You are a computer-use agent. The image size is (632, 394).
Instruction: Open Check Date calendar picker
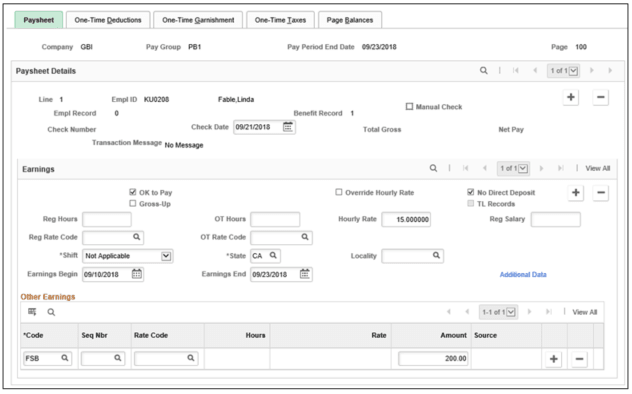(x=288, y=127)
